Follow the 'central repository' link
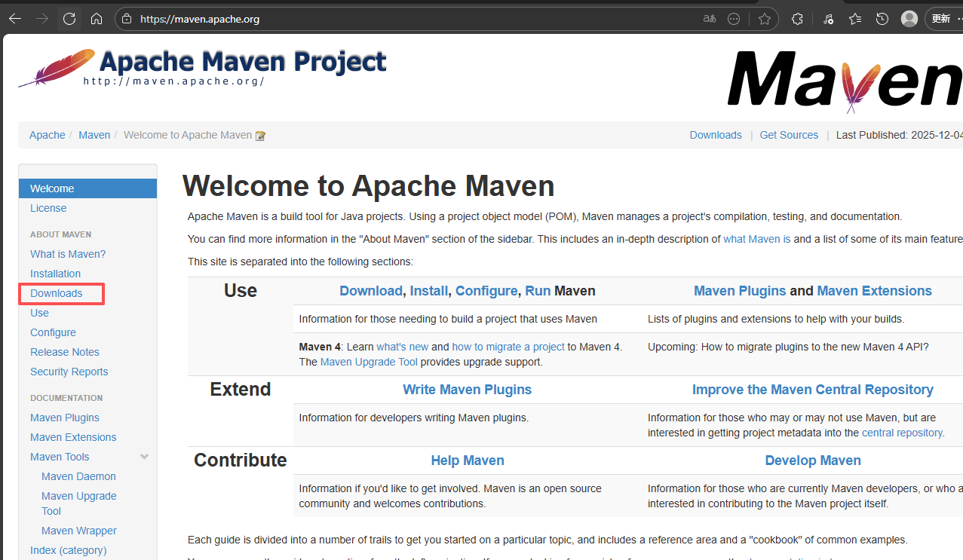Image resolution: width=963 pixels, height=560 pixels. (902, 433)
